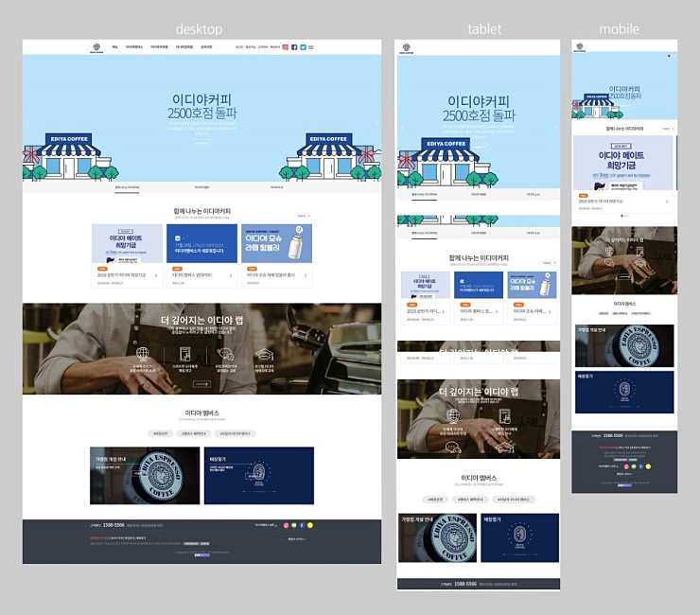Go to next slide in desktop hero banner
The image size is (700, 615).
tap(376, 124)
